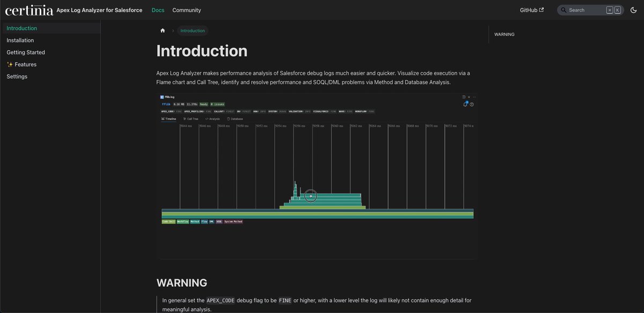Click the Introduction page heading
This screenshot has height=313, width=644.
click(202, 50)
